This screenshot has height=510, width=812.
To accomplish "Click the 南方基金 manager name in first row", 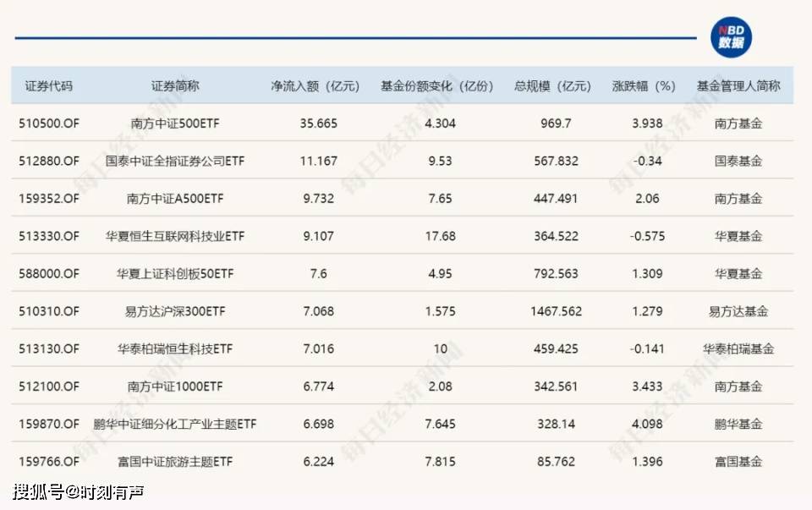I will tap(739, 123).
